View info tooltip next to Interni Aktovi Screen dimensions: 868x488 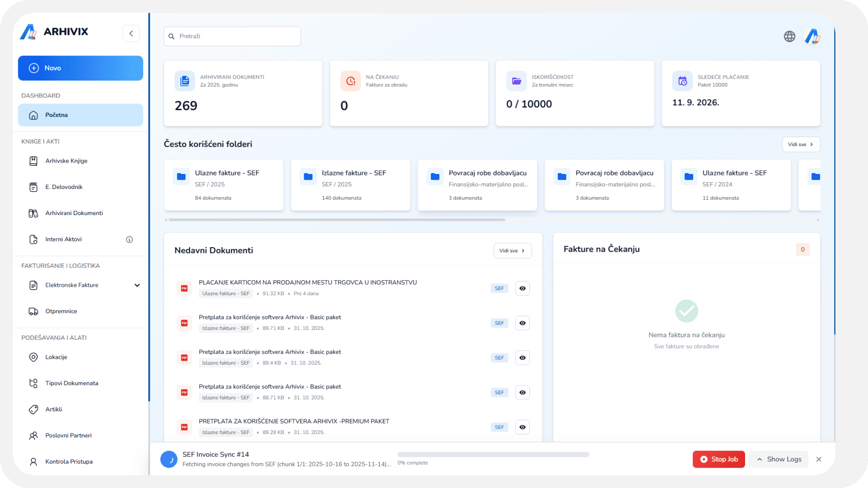(x=130, y=239)
